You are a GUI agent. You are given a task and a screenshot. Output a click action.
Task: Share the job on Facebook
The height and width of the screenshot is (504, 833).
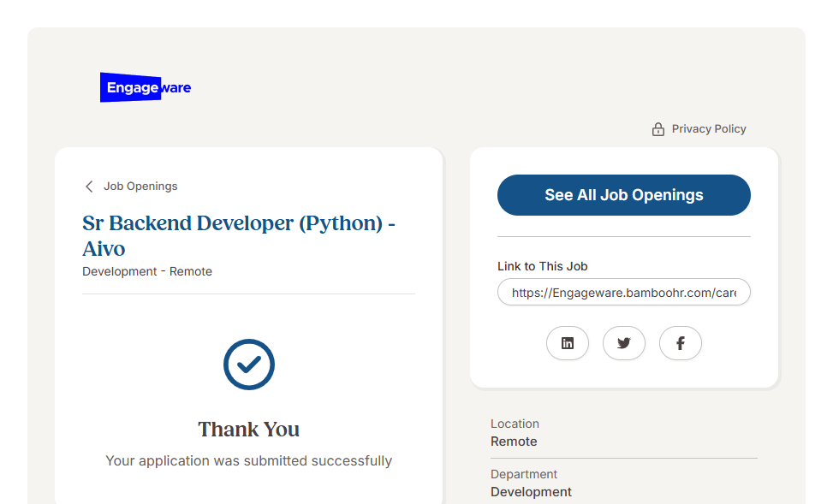[x=681, y=343]
